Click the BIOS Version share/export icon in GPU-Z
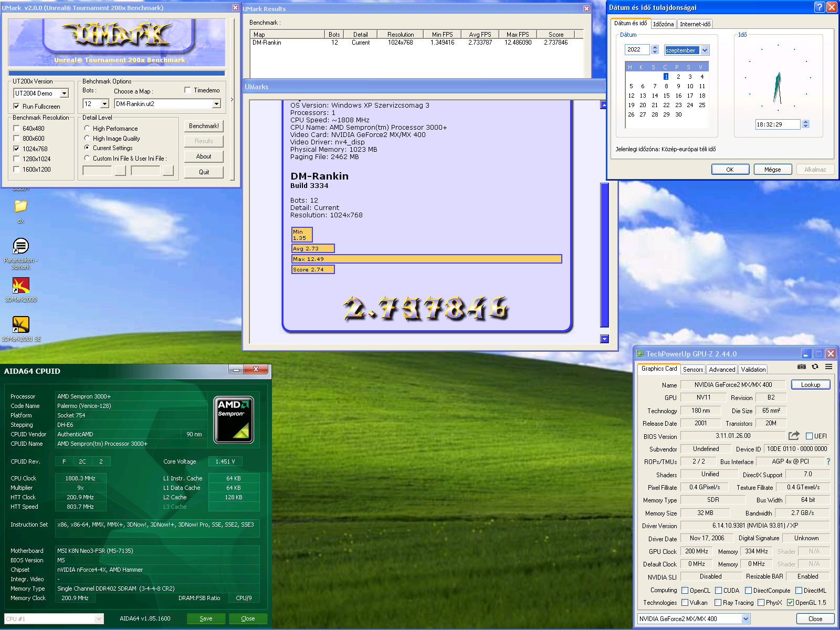This screenshot has width=840, height=630. [794, 435]
